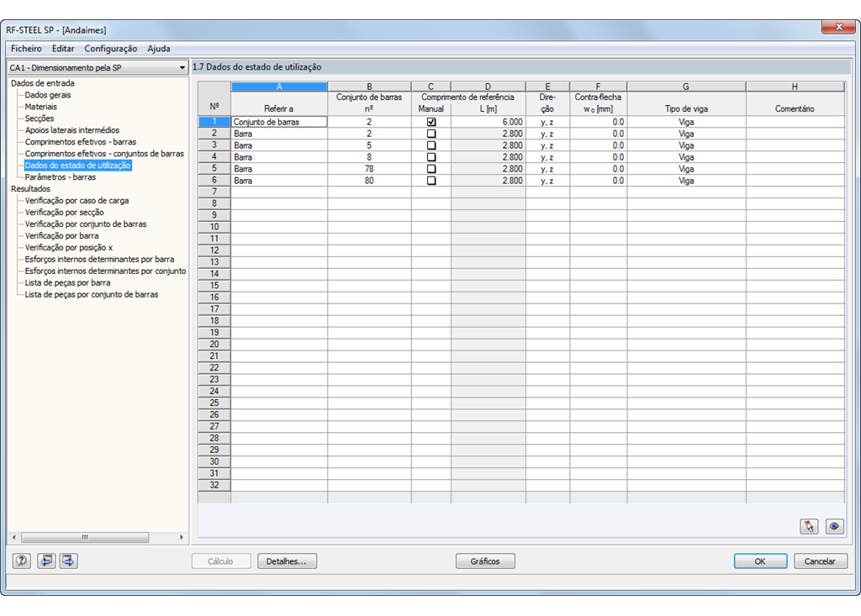
Task: Select Dados gerais in the tree
Action: coord(48,95)
